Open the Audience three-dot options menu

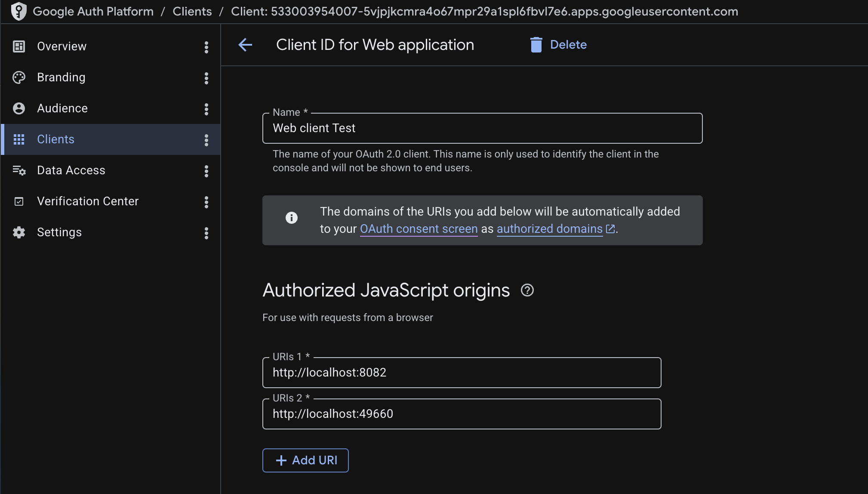[206, 109]
